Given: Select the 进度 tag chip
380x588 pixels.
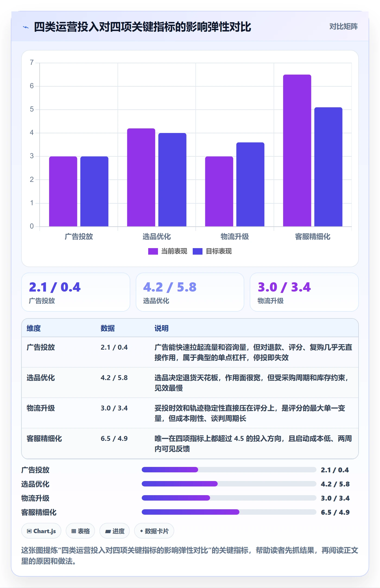Looking at the screenshot, I should (115, 531).
